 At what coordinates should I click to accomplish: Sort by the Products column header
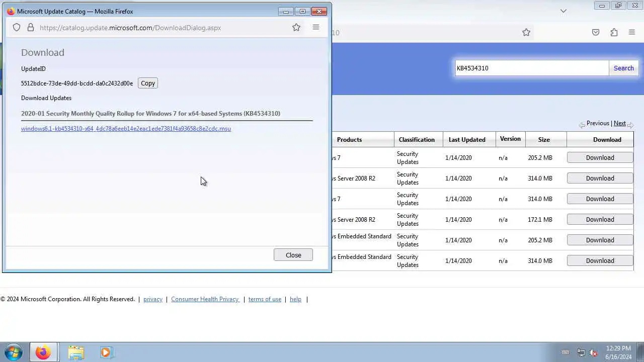(x=349, y=140)
